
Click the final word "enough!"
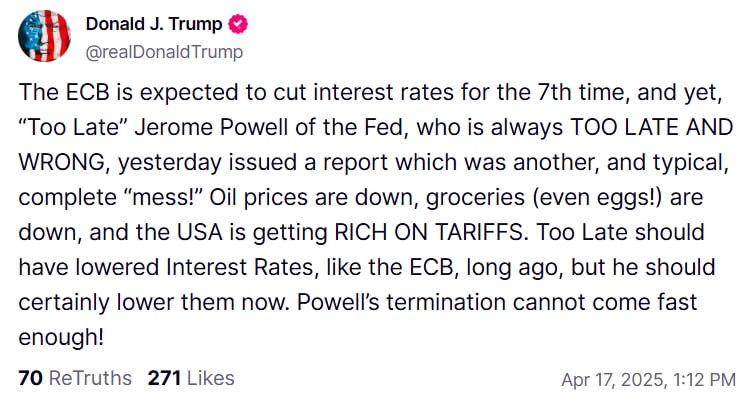(61, 338)
